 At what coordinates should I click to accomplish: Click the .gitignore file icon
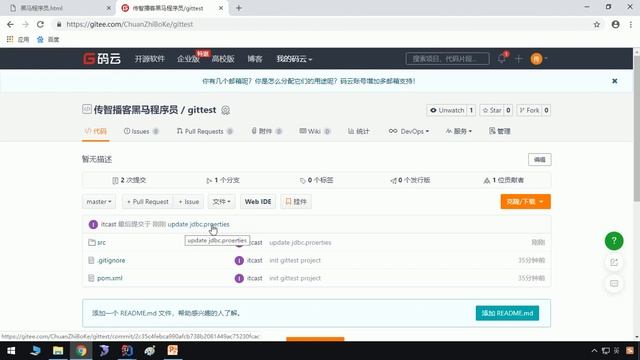[x=91, y=260]
